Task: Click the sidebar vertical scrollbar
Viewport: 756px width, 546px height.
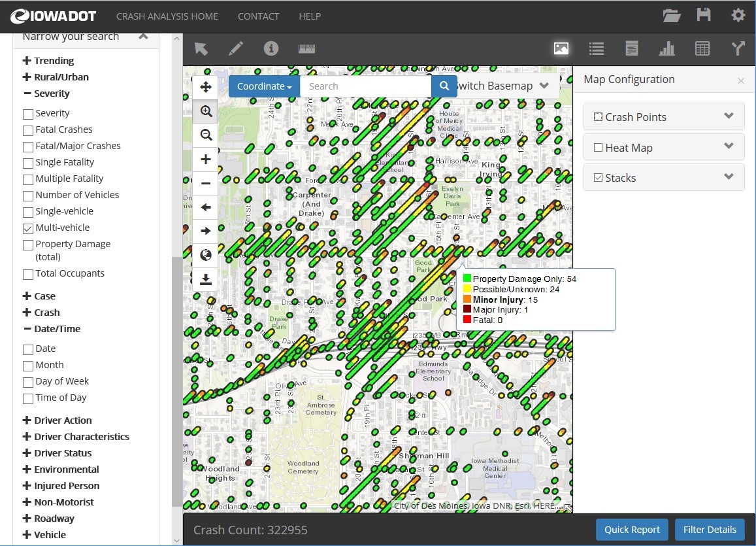Action: pyautogui.click(x=176, y=379)
